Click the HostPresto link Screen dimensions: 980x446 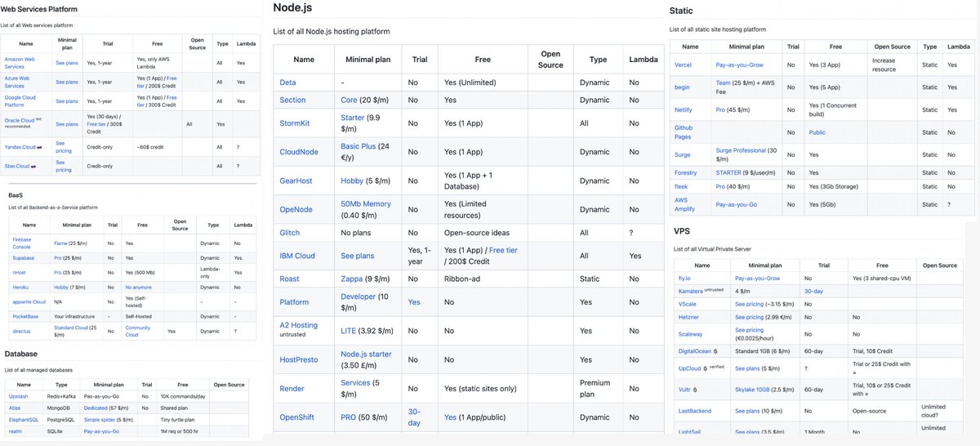coord(299,359)
